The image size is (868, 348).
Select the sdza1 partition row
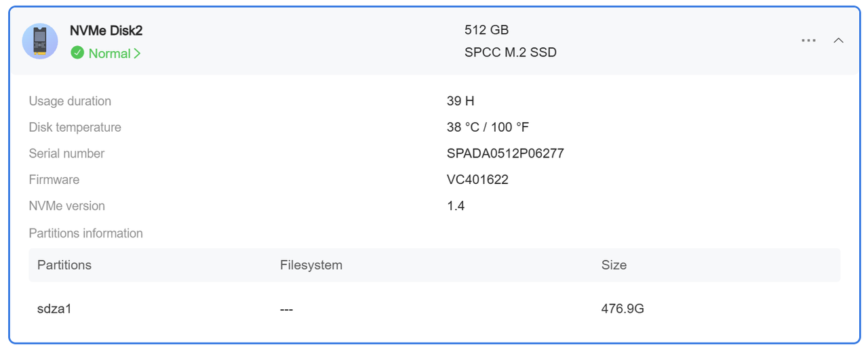tap(434, 309)
